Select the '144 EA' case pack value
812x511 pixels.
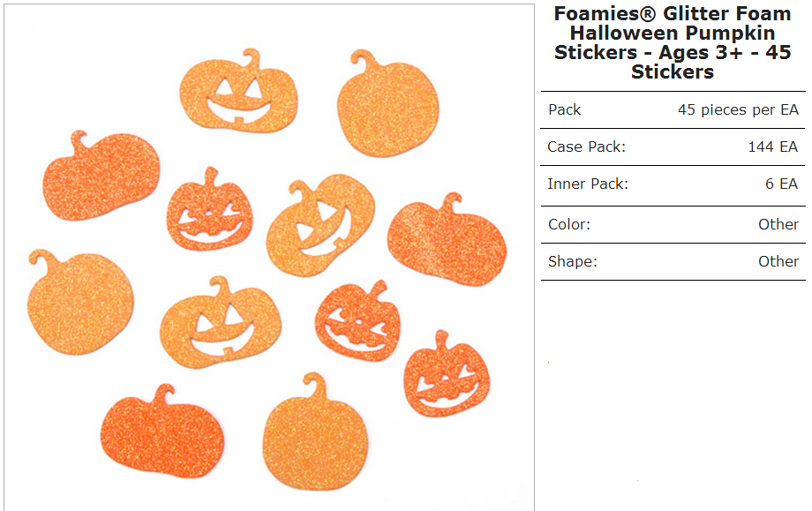773,147
